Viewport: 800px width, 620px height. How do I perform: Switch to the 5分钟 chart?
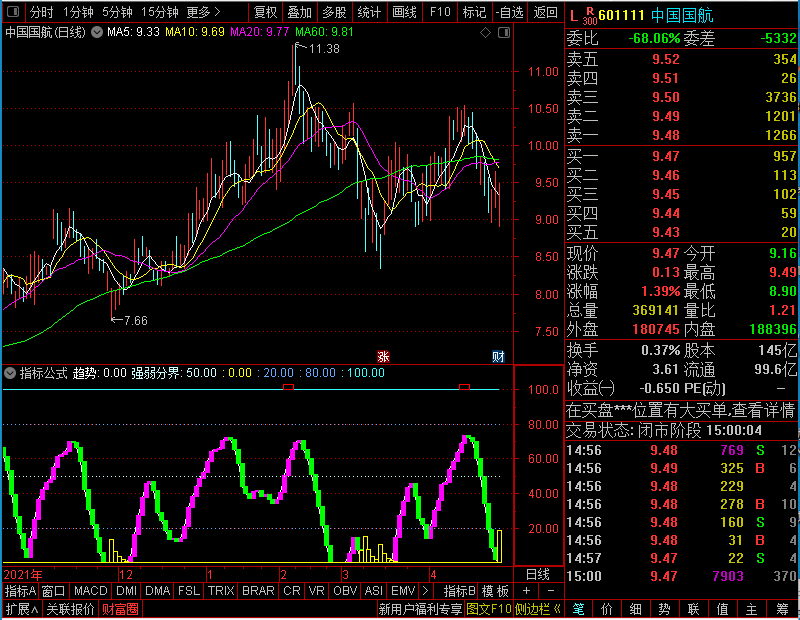click(117, 12)
